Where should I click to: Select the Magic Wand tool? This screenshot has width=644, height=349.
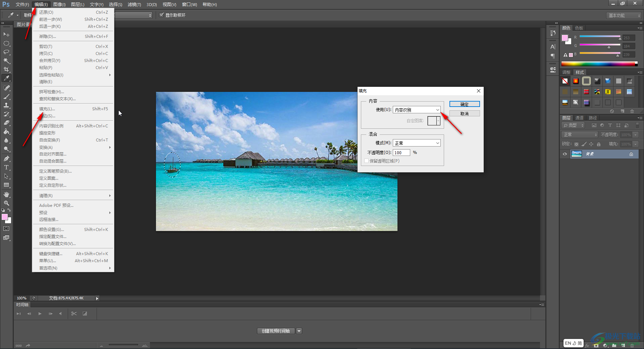6,61
